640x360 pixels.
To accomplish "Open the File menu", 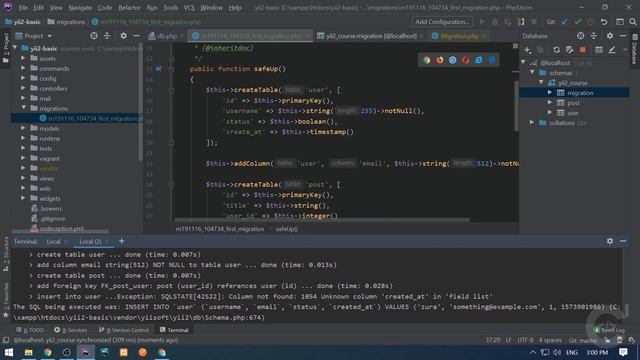I will (x=23, y=8).
